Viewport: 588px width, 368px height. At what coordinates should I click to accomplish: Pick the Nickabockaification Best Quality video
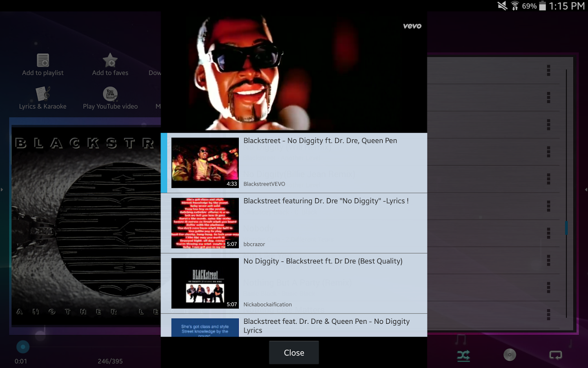coord(294,283)
